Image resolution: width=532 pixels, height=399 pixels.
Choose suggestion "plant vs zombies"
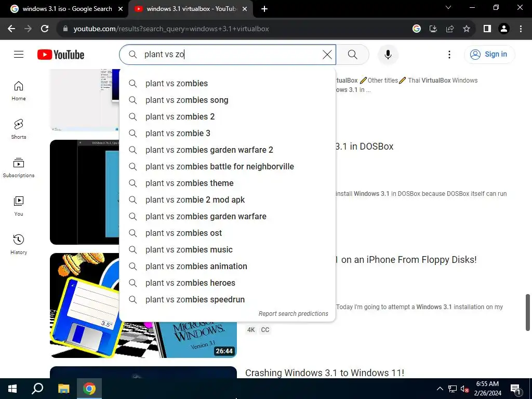[x=228, y=84]
